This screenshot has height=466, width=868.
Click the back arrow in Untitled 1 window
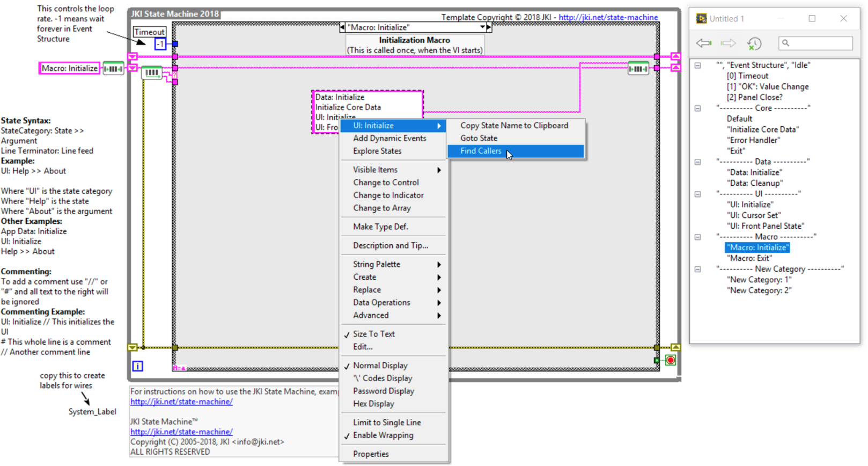703,43
